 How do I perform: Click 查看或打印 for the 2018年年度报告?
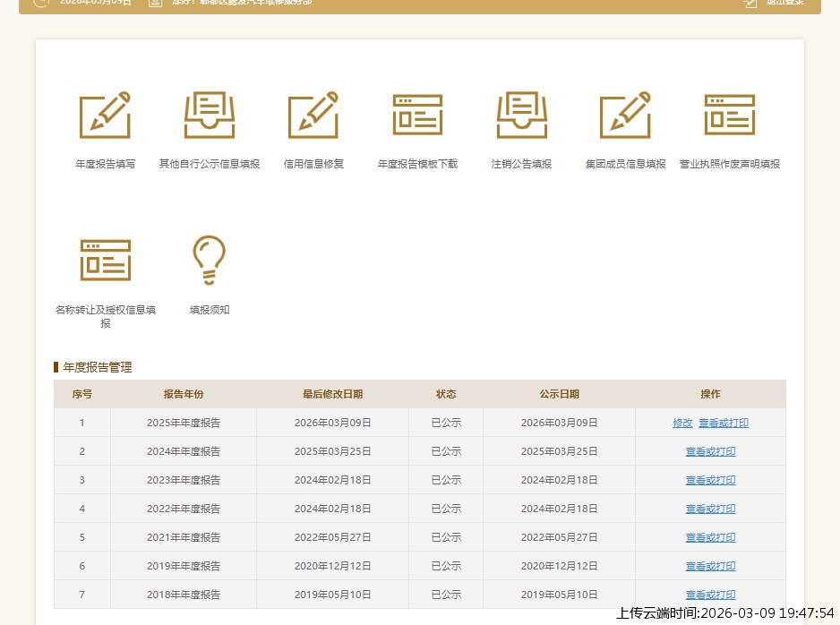tap(710, 595)
